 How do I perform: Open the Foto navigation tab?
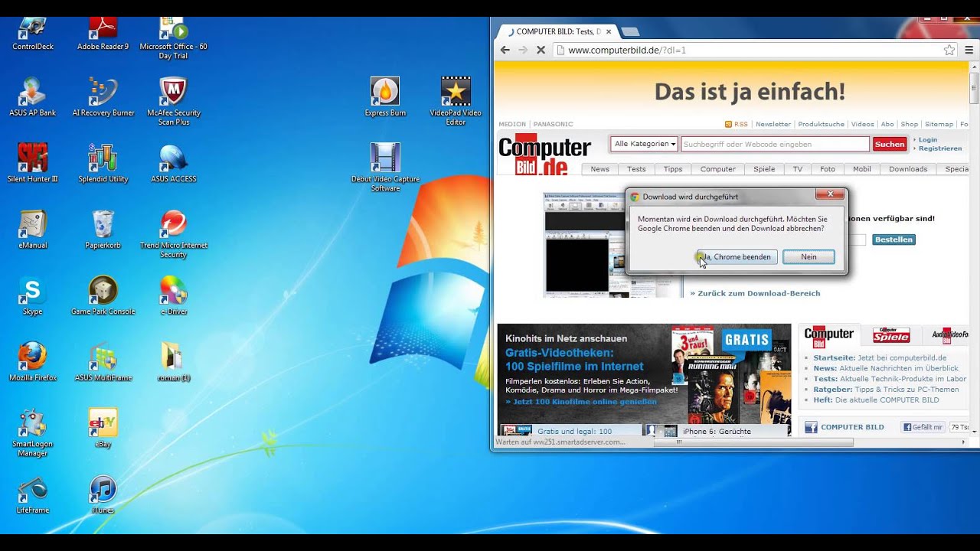pyautogui.click(x=828, y=169)
